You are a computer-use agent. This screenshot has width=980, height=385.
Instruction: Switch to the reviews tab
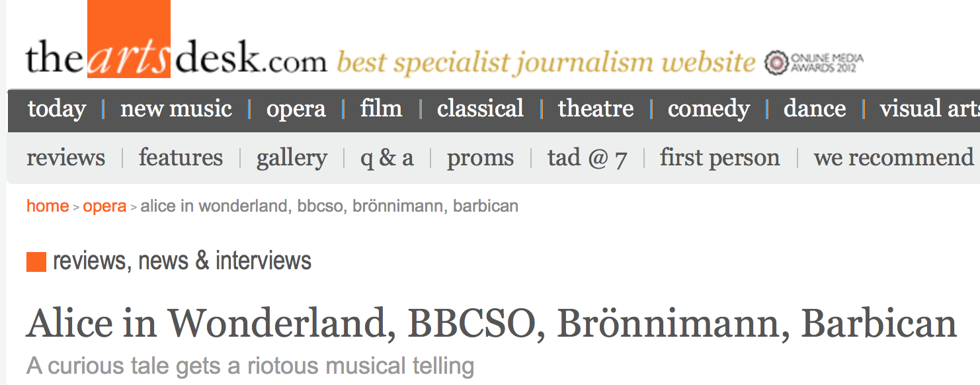(x=65, y=157)
